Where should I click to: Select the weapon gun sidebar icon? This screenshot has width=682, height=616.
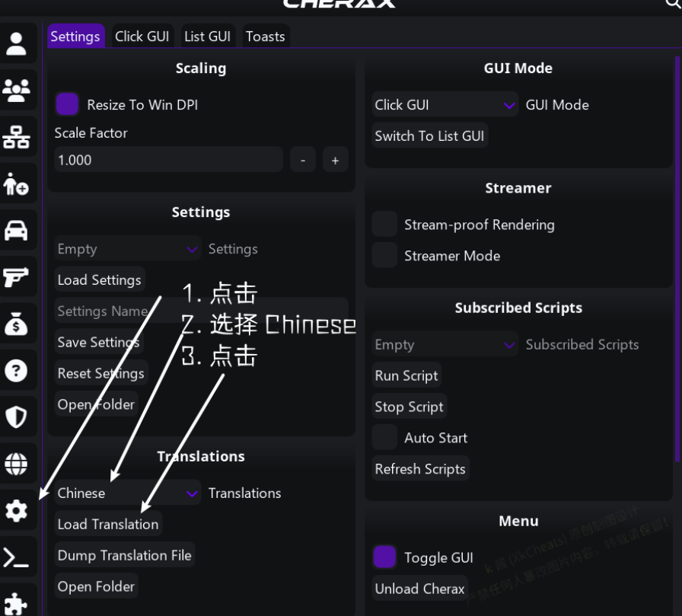[x=16, y=276]
